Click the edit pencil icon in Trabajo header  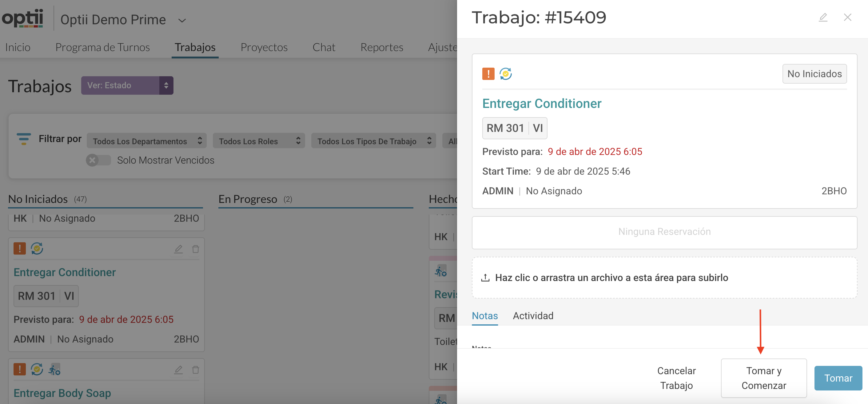823,17
